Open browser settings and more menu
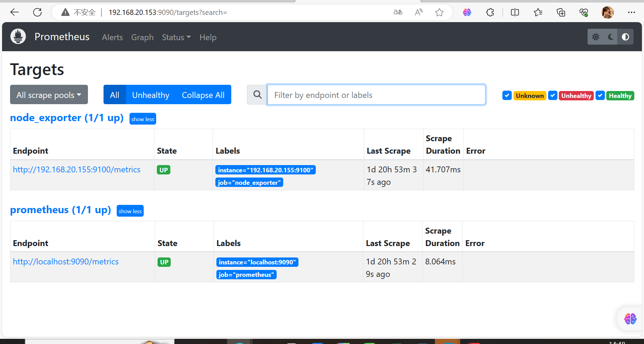The image size is (644, 344). tap(632, 12)
